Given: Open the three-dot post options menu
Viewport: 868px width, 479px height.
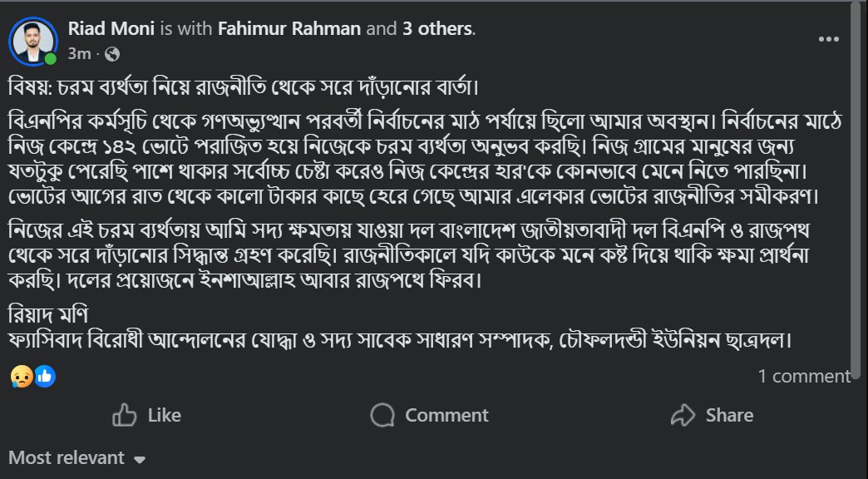Looking at the screenshot, I should [x=828, y=39].
